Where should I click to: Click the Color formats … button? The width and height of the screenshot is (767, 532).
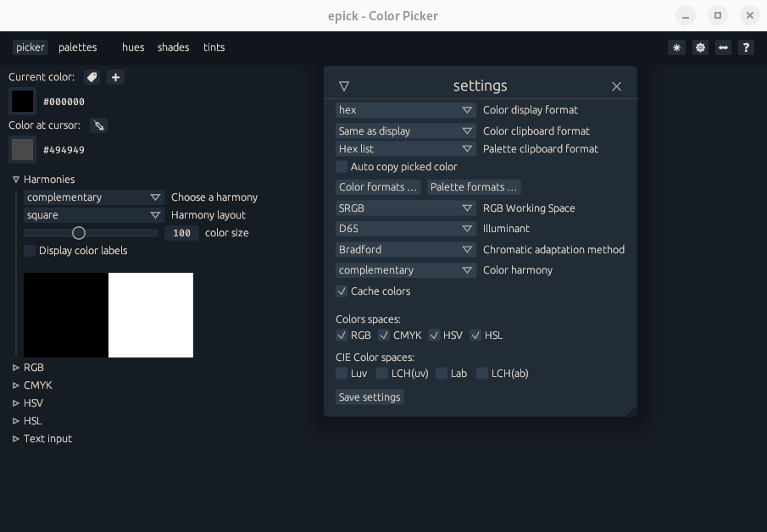378,187
